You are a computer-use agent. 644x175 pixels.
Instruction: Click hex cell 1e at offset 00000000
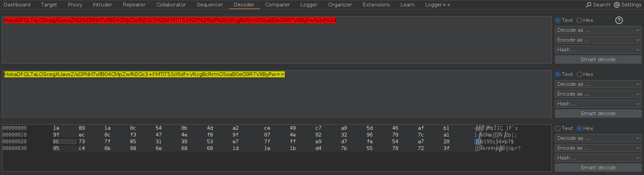[56, 128]
